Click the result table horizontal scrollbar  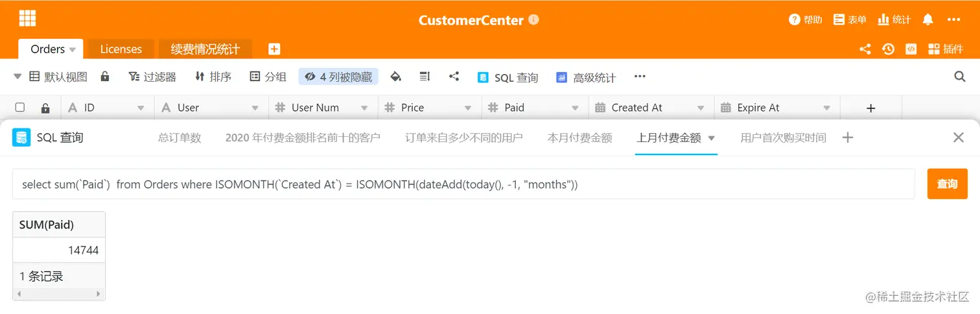[59, 294]
